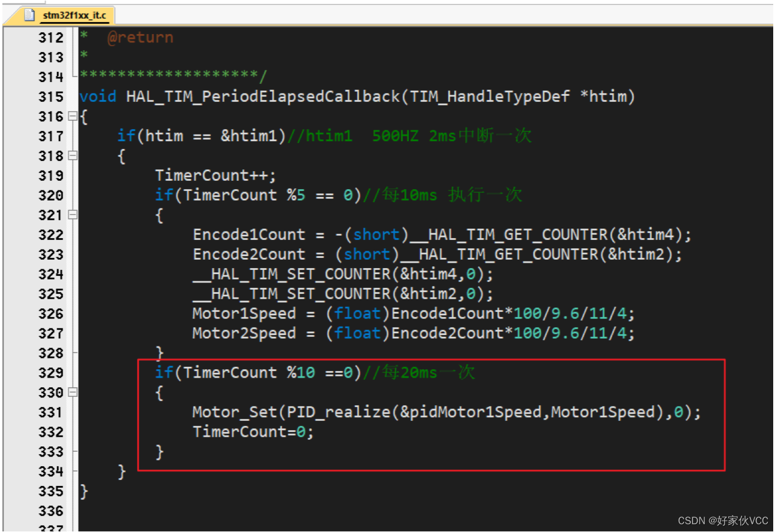Click the TimerCount=0 statement
The height and width of the screenshot is (532, 778).
(x=253, y=432)
